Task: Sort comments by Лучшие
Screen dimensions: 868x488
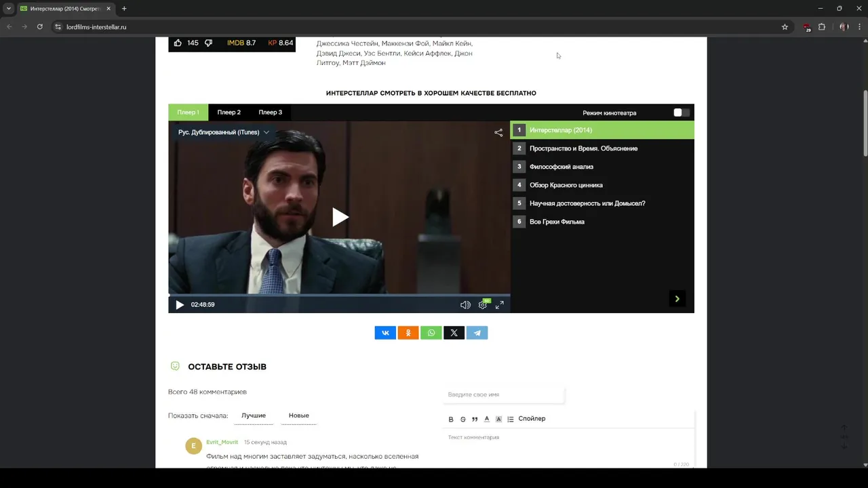Action: click(254, 415)
